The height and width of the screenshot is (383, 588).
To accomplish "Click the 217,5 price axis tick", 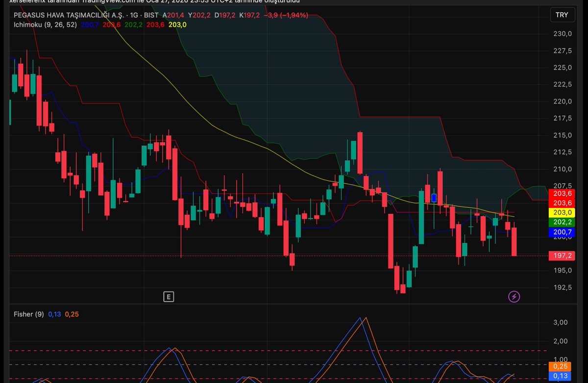I will pyautogui.click(x=563, y=118).
